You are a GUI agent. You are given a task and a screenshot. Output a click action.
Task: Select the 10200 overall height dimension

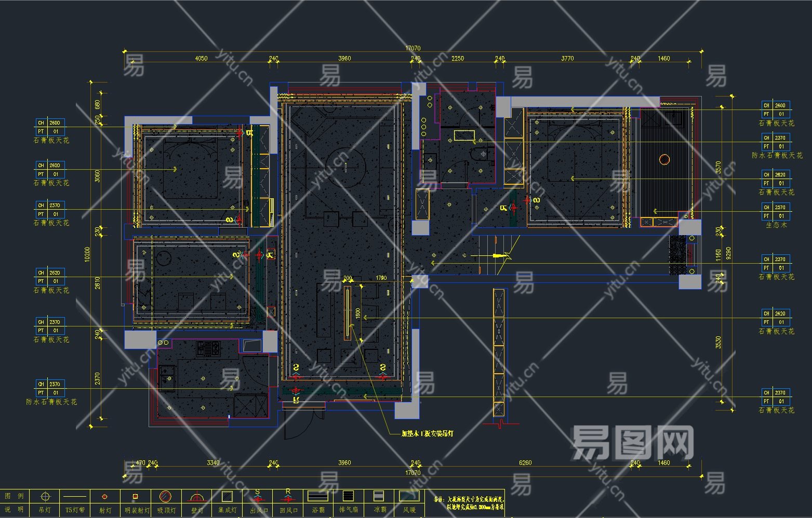[x=87, y=254]
